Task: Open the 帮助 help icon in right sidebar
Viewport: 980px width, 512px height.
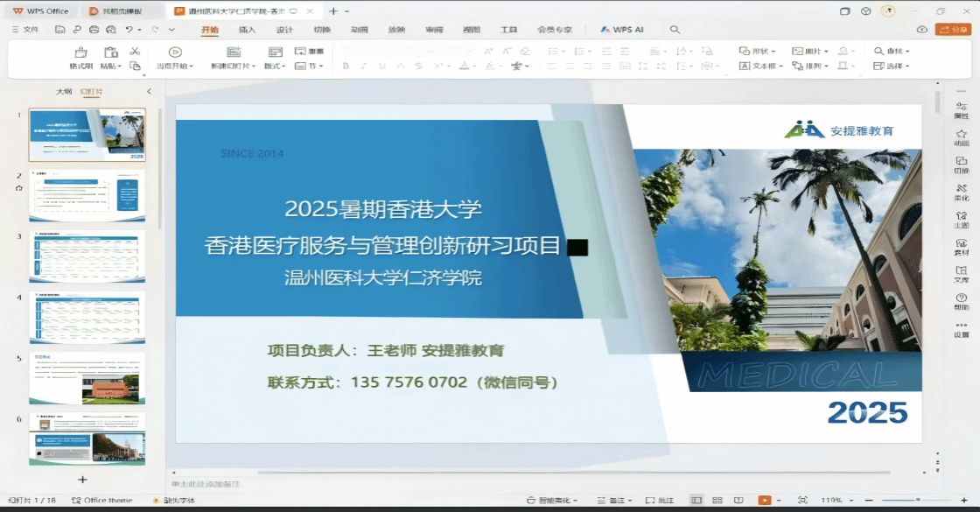Action: click(x=961, y=301)
